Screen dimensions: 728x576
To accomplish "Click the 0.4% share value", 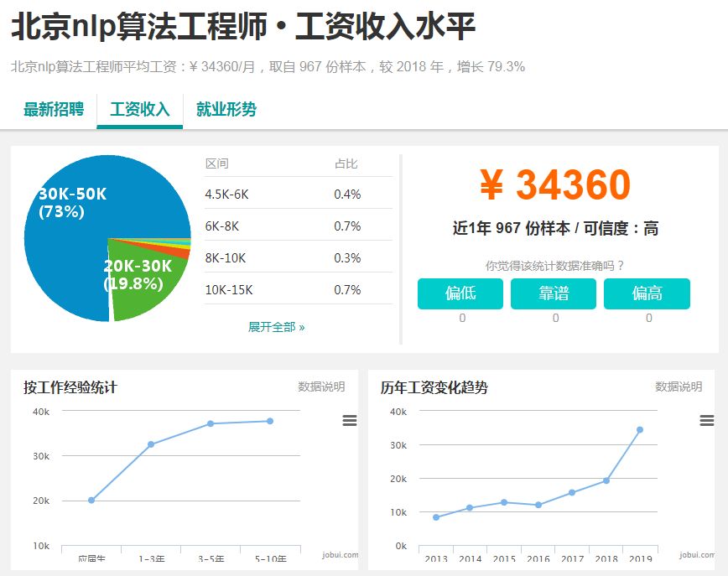I will pyautogui.click(x=347, y=195).
